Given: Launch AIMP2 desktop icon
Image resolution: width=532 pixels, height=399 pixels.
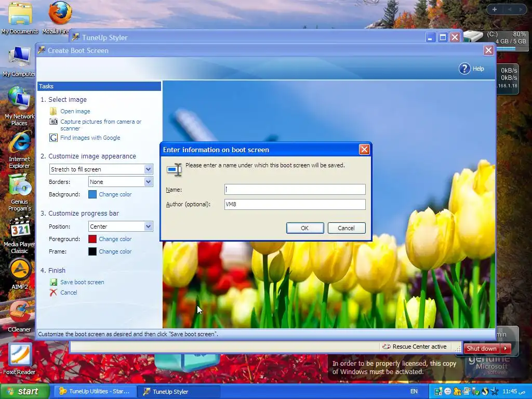Looking at the screenshot, I should pos(20,274).
